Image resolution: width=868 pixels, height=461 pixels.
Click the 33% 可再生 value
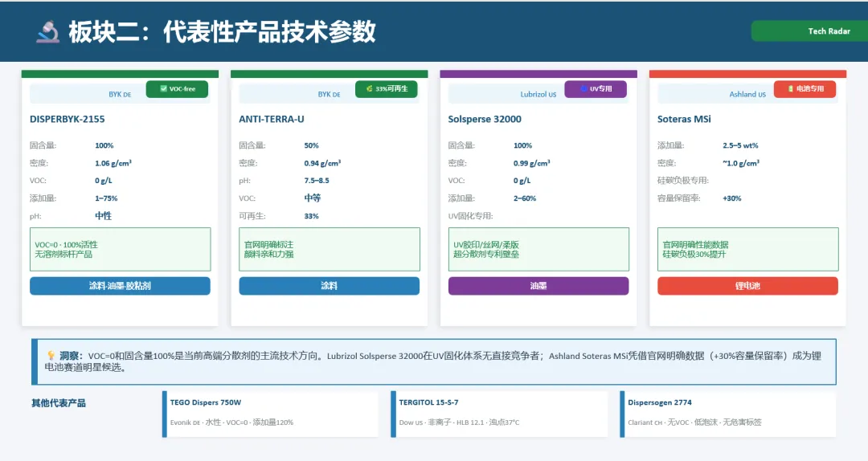(x=311, y=216)
